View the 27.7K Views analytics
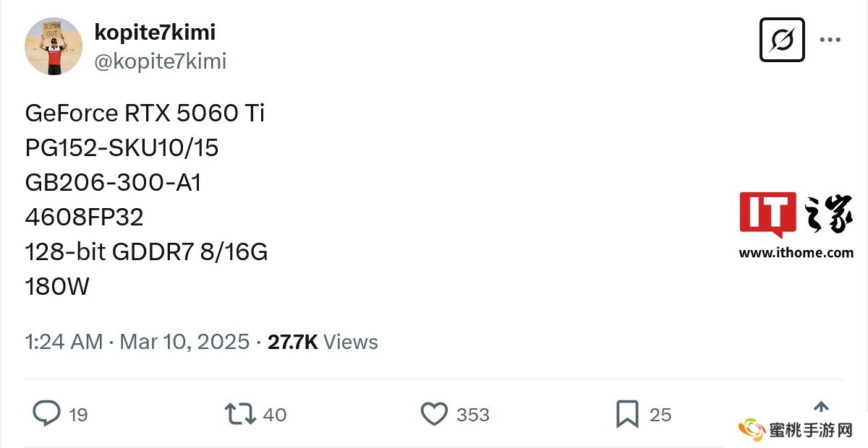The image size is (868, 448). 323,342
